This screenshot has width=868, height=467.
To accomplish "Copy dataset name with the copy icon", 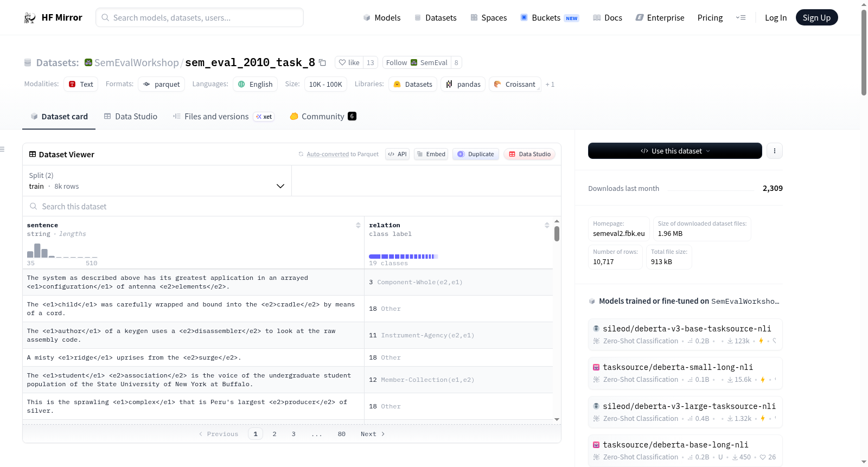I will coord(322,62).
